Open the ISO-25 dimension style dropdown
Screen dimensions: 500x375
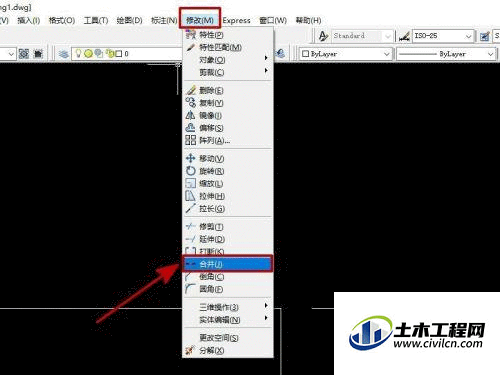point(443,36)
